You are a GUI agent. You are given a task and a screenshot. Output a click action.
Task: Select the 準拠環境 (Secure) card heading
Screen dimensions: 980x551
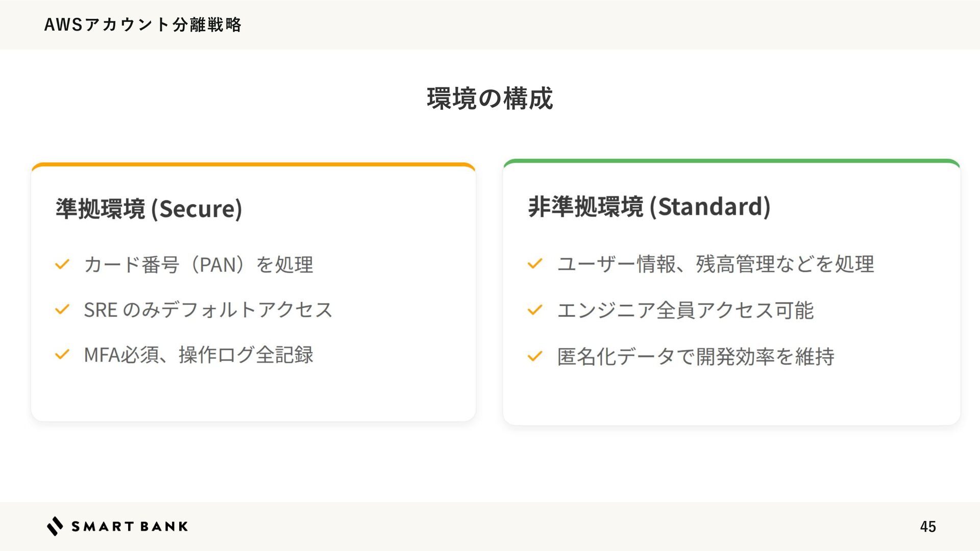click(149, 209)
